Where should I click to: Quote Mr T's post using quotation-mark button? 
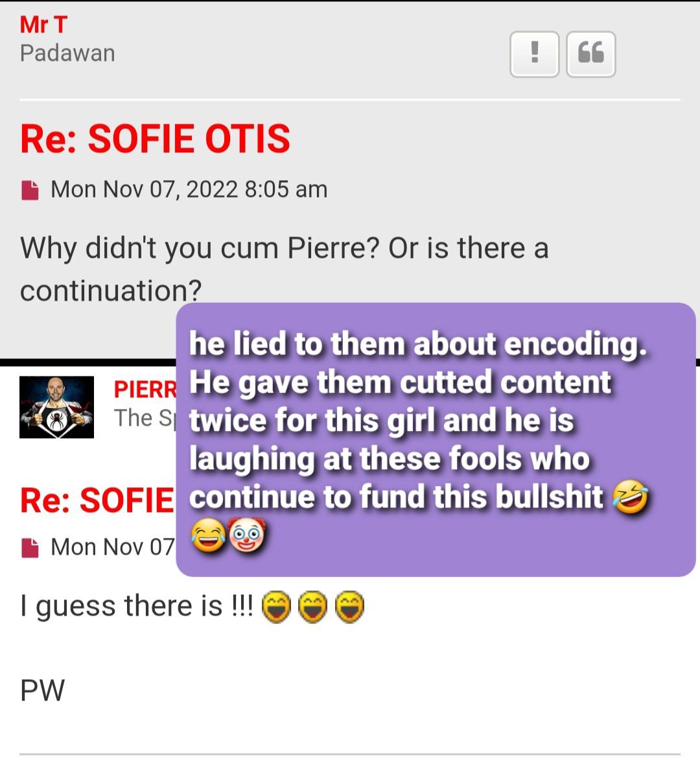click(590, 54)
